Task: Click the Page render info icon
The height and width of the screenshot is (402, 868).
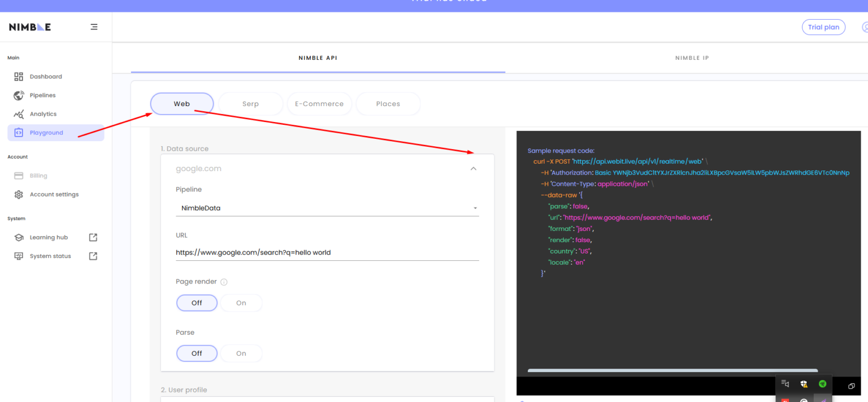Action: tap(224, 282)
